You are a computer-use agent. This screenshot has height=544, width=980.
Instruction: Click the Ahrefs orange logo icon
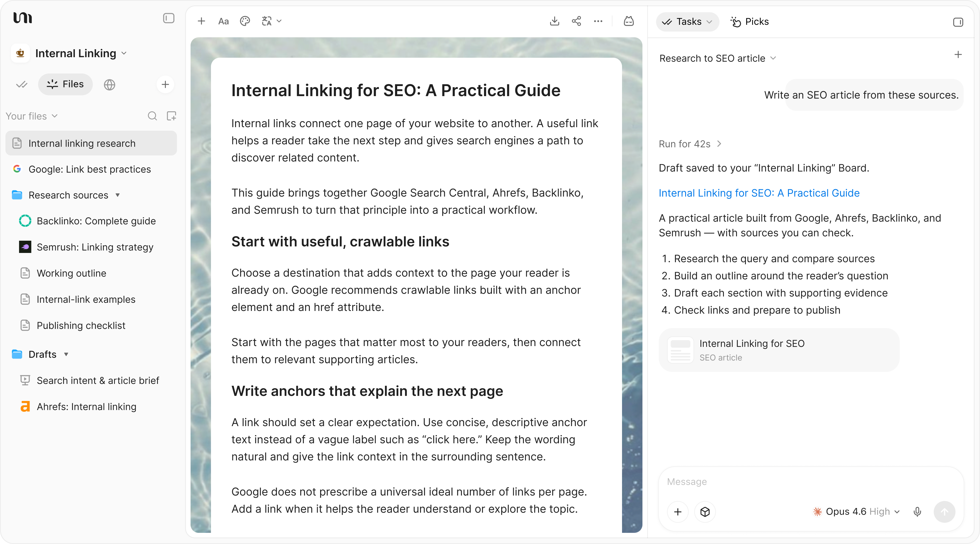pos(25,407)
